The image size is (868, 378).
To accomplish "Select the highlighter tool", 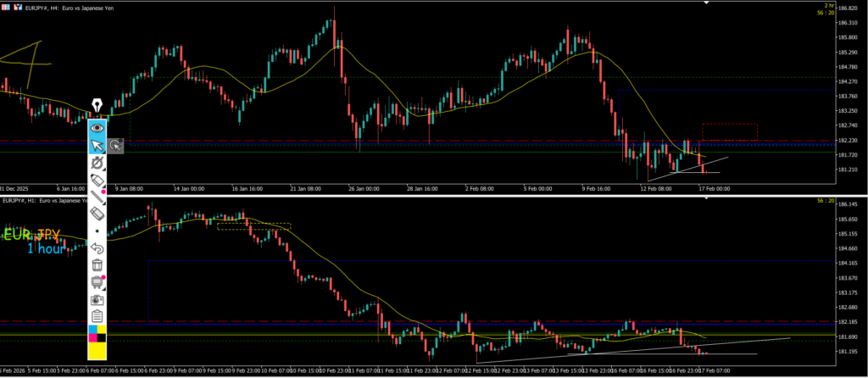I will (x=97, y=180).
